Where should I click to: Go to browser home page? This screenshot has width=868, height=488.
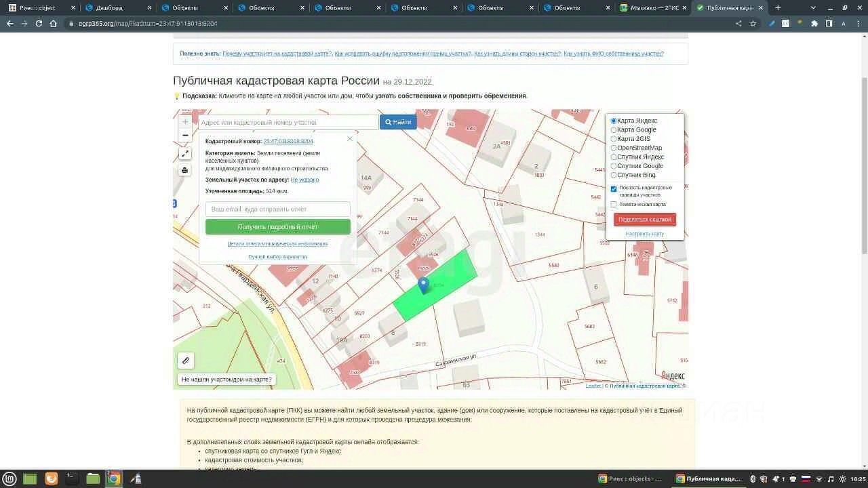[x=54, y=23]
